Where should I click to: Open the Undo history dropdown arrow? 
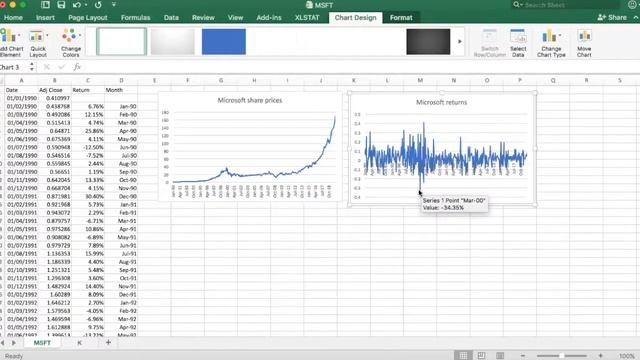(x=86, y=5)
